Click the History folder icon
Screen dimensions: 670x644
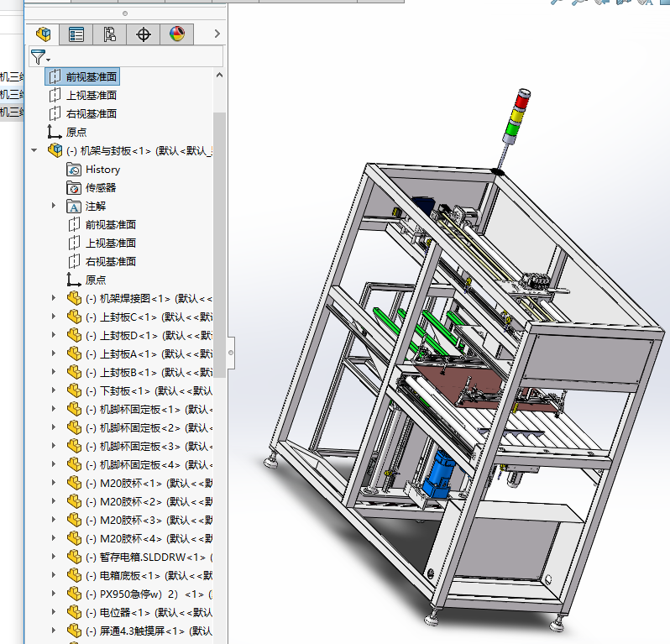[x=74, y=170]
